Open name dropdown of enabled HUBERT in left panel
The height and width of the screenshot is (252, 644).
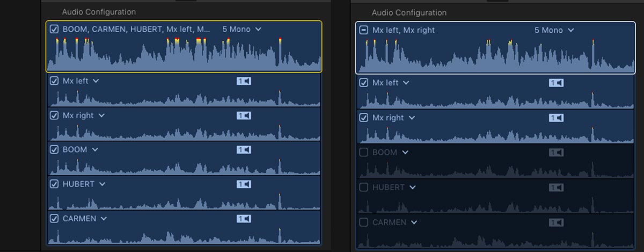click(x=102, y=184)
